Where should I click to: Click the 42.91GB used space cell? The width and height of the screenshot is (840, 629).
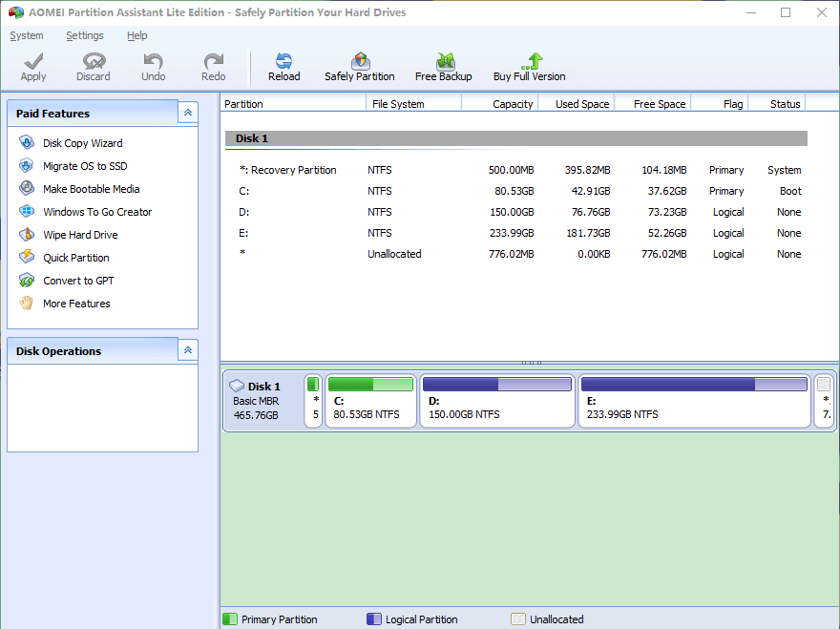(x=591, y=191)
